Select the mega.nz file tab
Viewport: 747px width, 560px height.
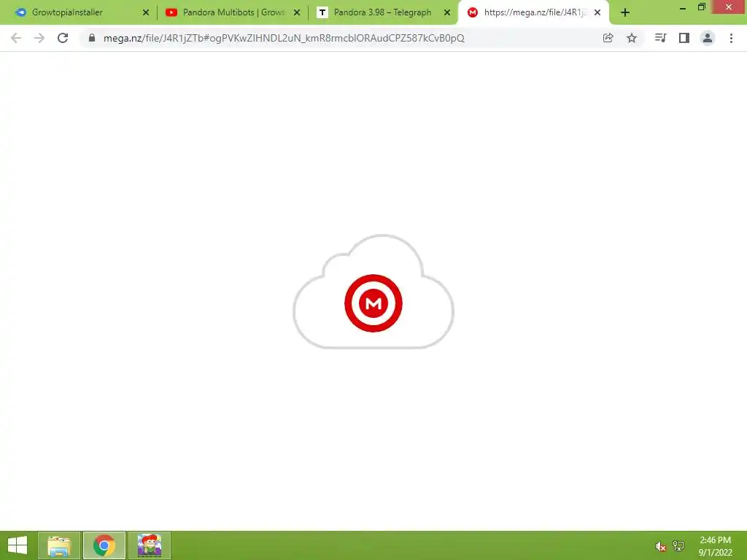click(x=533, y=12)
